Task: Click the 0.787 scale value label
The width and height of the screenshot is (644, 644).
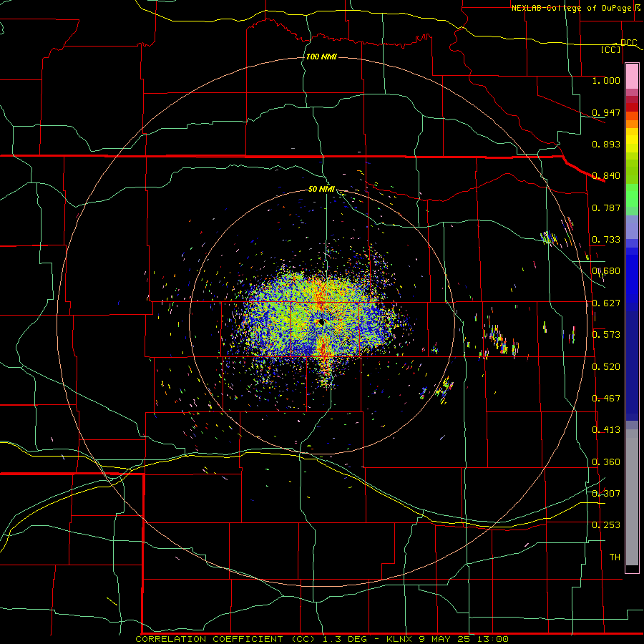Action: click(x=606, y=208)
